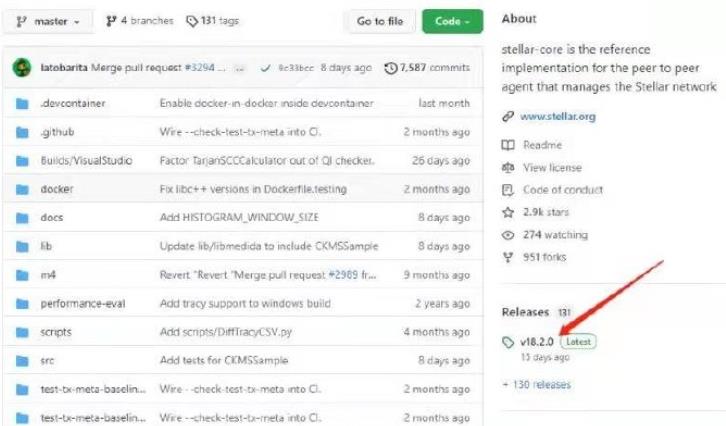The image size is (726, 426).
Task: Open commit 'Add tests for CKMSSample'
Action: [224, 361]
